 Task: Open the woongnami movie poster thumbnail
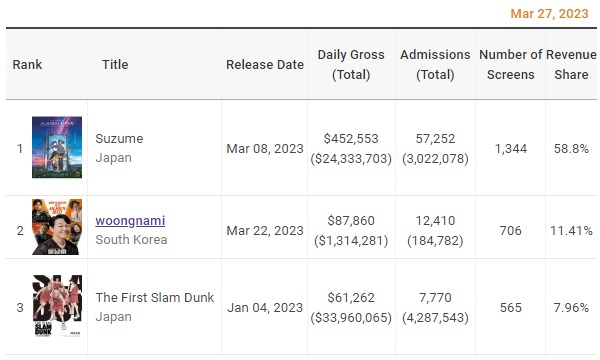[57, 227]
